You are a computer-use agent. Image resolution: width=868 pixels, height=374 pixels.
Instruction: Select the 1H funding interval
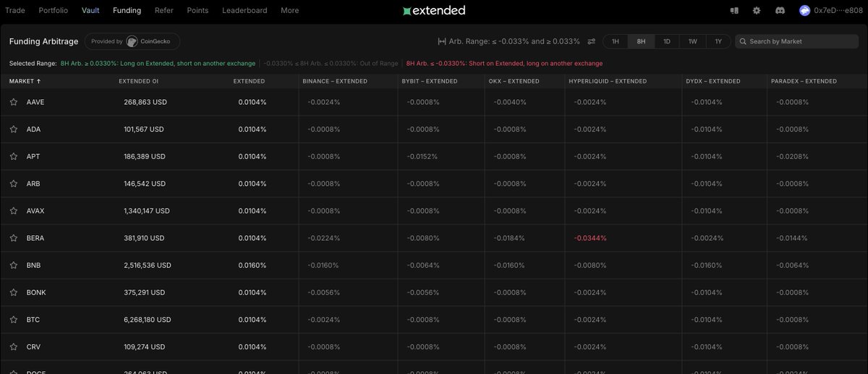616,41
